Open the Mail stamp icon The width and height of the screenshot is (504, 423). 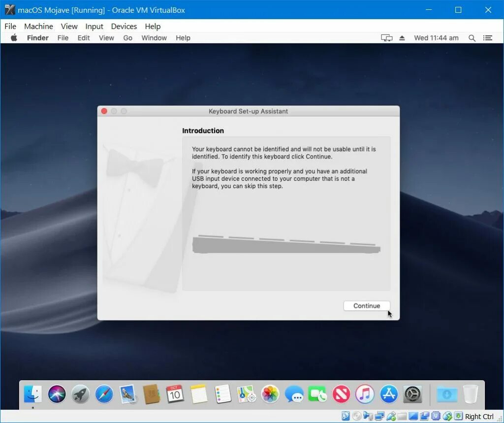coord(128,394)
